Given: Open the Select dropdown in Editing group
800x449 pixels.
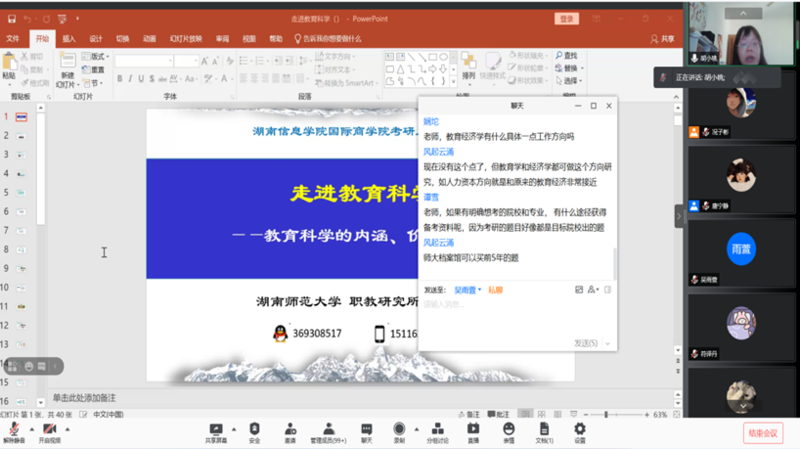Looking at the screenshot, I should pos(569,81).
